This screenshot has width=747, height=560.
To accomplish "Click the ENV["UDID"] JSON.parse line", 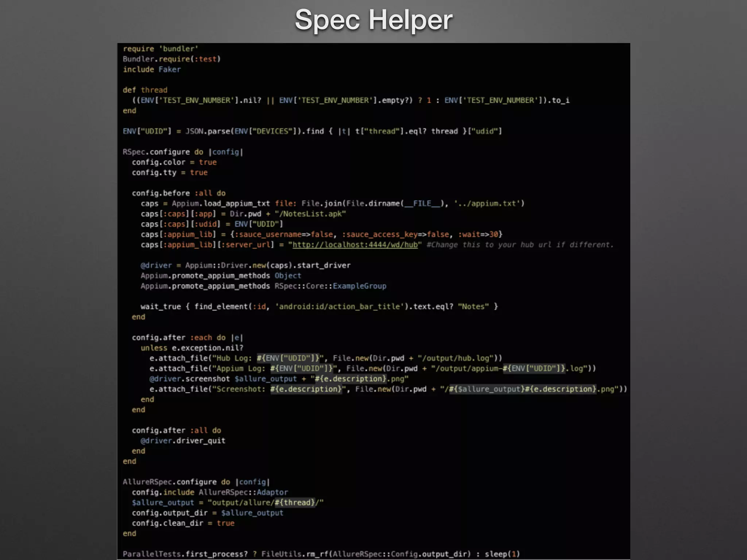I will pos(312,131).
